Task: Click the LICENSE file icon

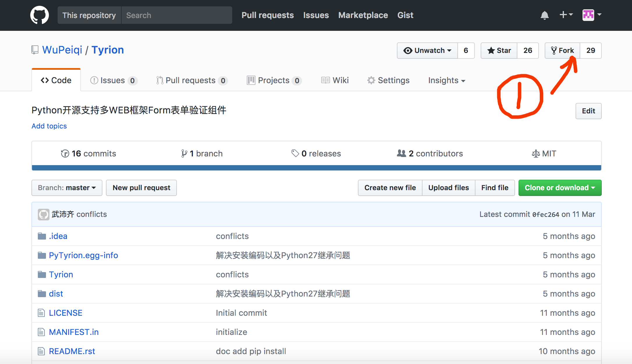Action: point(41,313)
